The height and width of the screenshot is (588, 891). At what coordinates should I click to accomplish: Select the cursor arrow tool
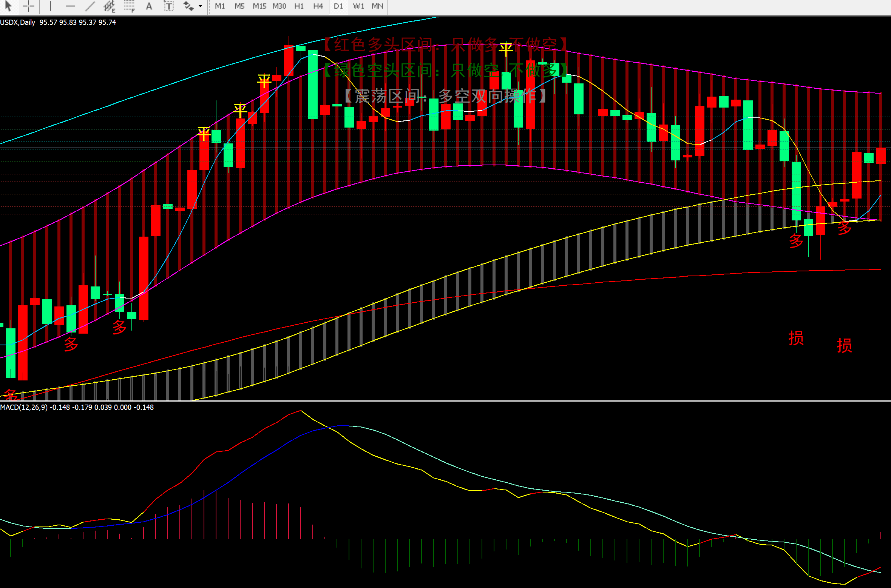pyautogui.click(x=8, y=6)
